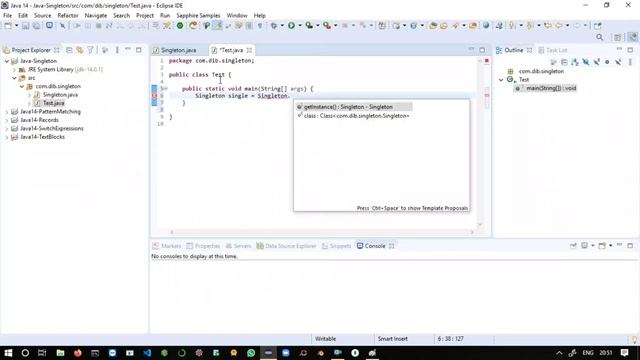Click the editor horizontal scrollbar
The image size is (640, 360).
coord(322,232)
